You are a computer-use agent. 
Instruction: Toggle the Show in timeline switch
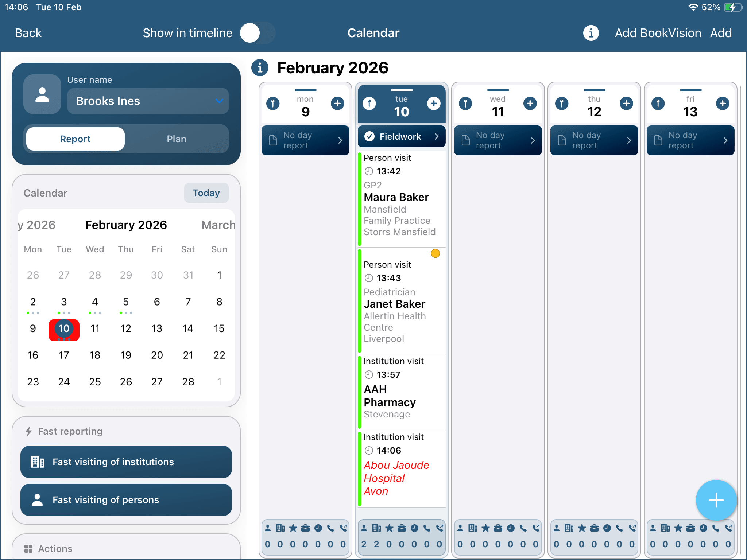point(258,33)
